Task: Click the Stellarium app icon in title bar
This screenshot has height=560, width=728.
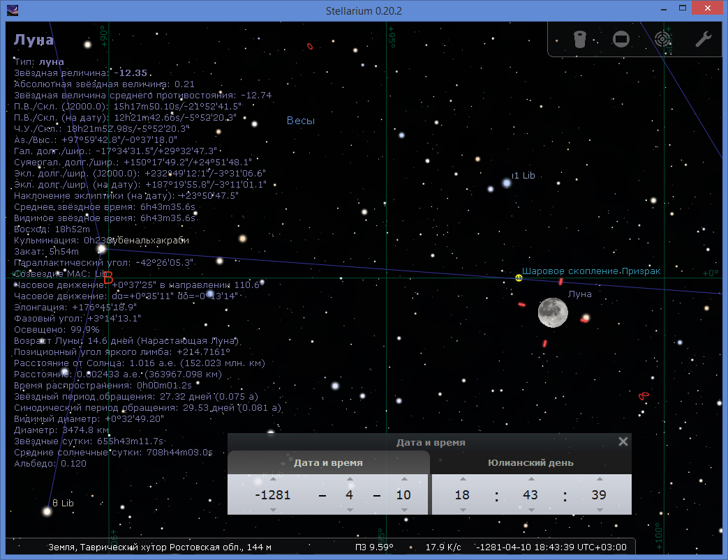Action: (x=13, y=10)
